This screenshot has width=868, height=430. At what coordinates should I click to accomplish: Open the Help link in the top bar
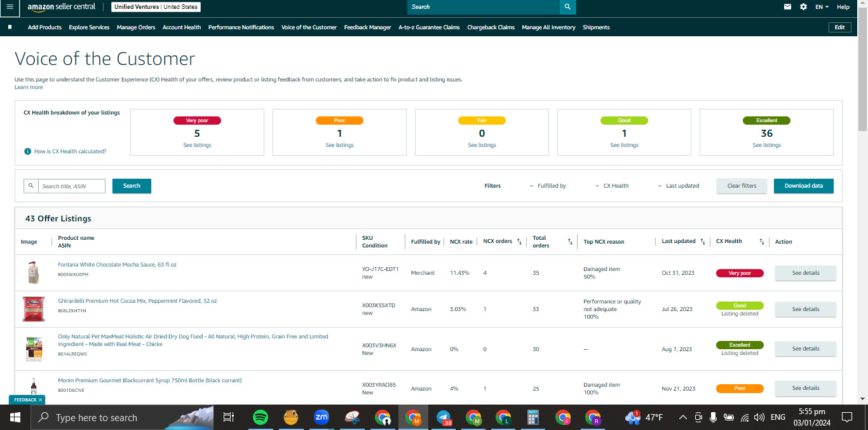click(843, 7)
